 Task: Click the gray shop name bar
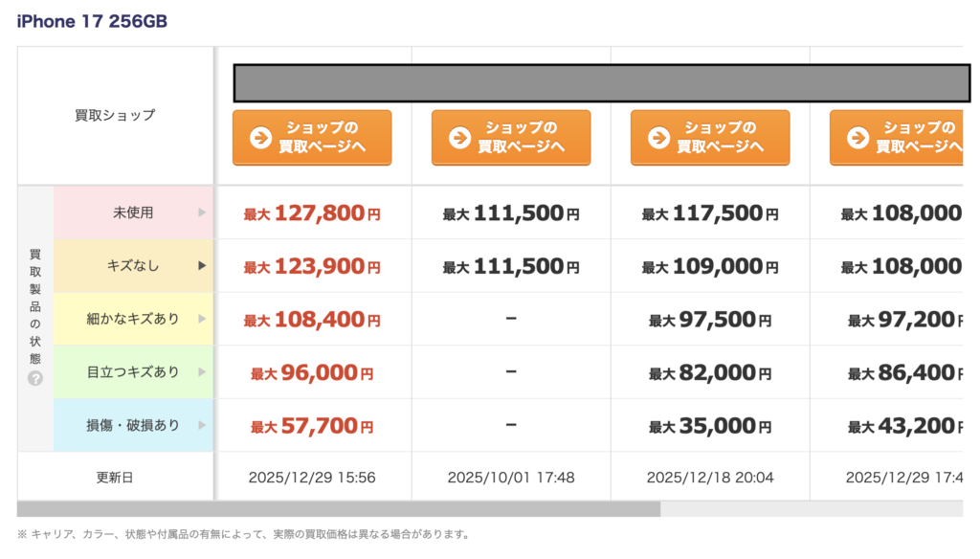coord(601,83)
